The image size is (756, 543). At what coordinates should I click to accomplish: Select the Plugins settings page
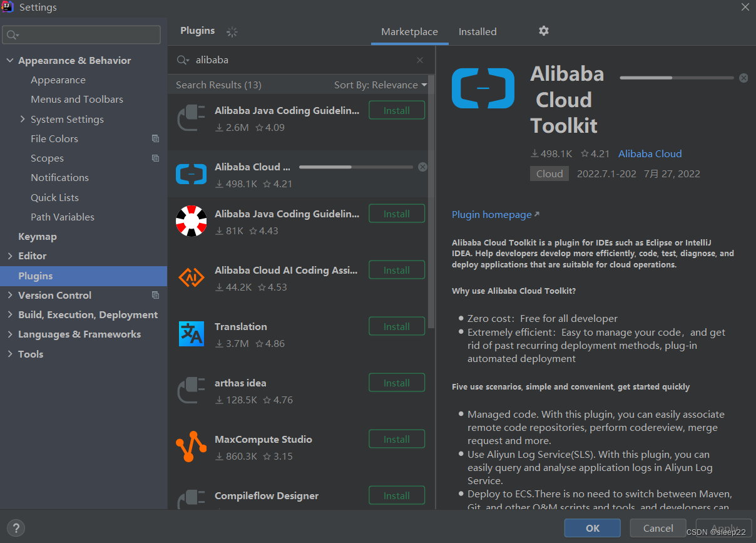pos(83,276)
